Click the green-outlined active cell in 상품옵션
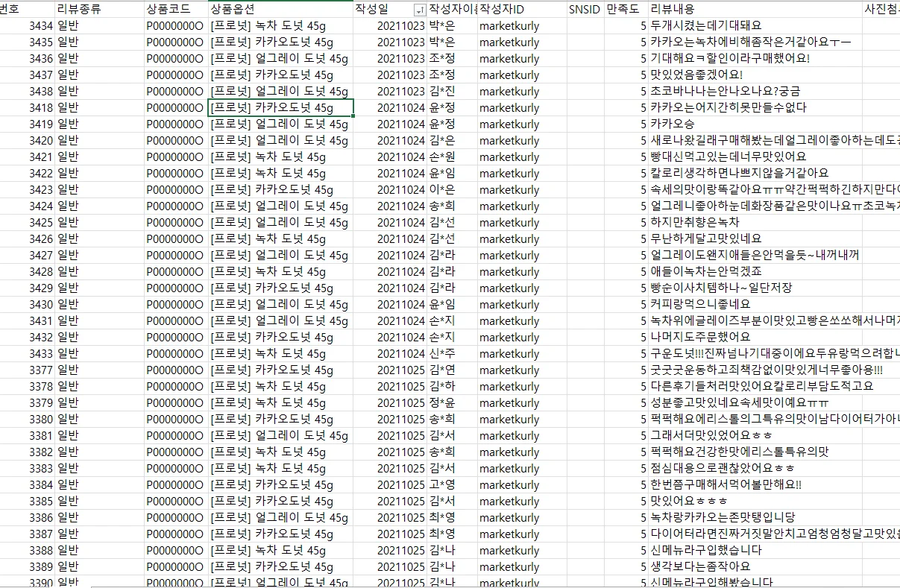The height and width of the screenshot is (588, 900). point(280,108)
